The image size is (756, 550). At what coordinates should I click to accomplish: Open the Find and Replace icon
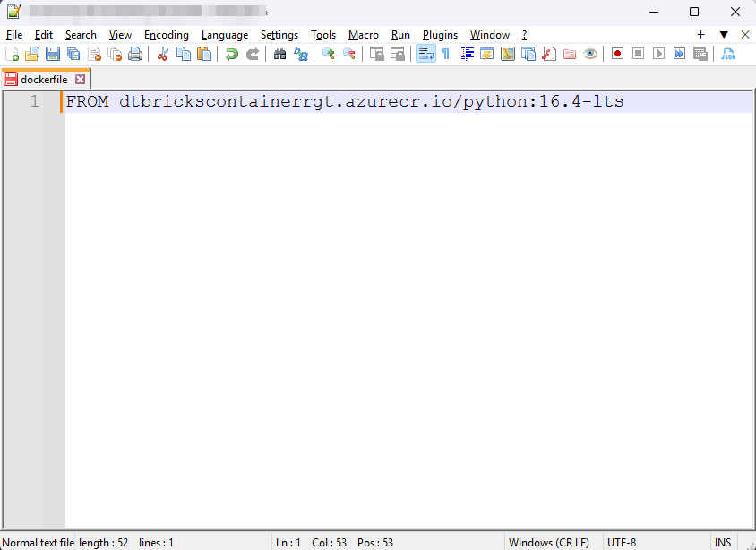click(301, 54)
